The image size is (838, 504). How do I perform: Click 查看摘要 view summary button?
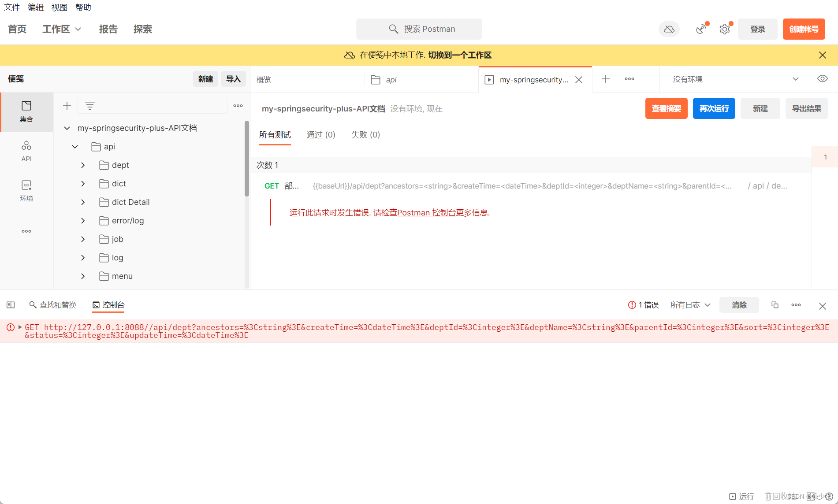coord(667,108)
